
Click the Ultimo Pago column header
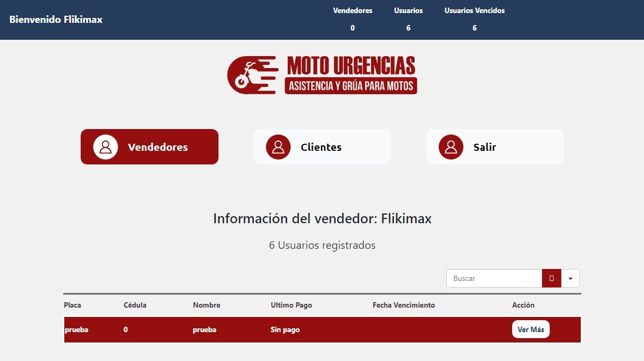pos(291,305)
